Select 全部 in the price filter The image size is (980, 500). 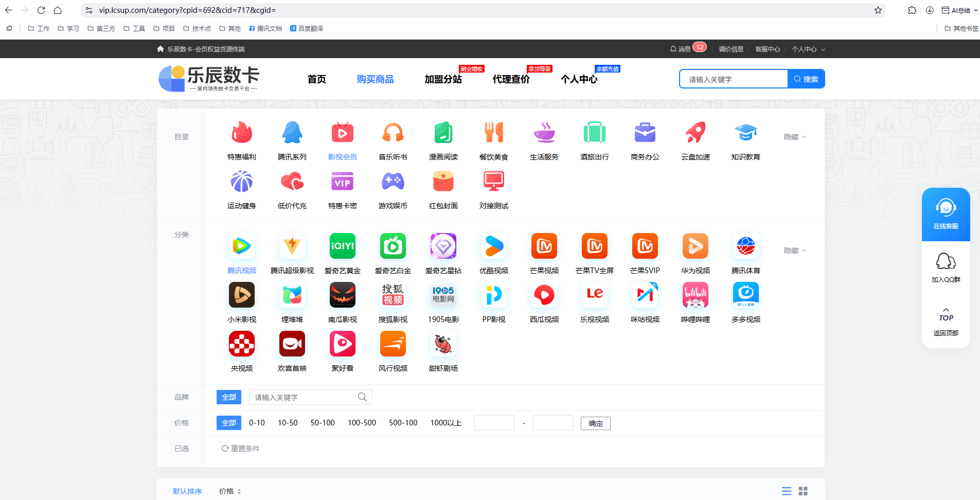click(229, 423)
